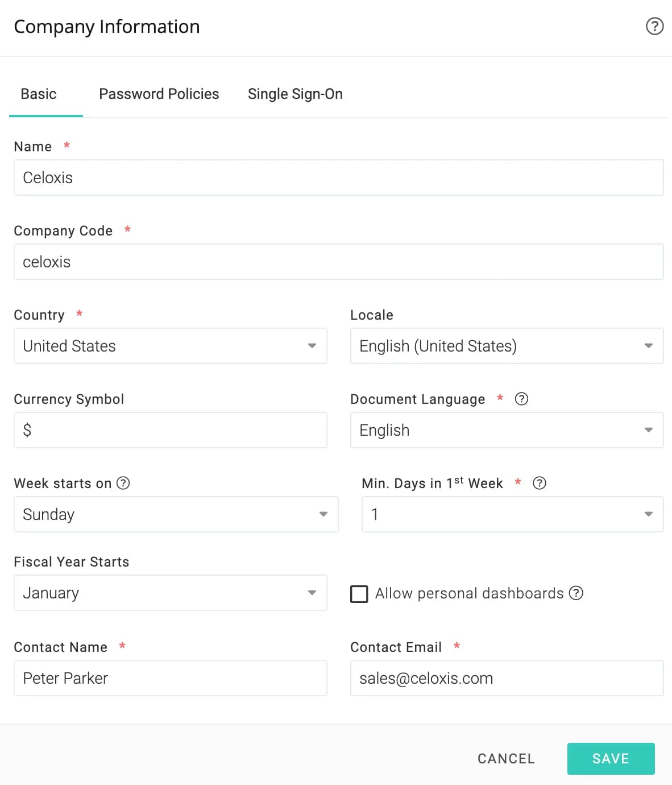Save the company information
The width and height of the screenshot is (672, 785).
(611, 758)
